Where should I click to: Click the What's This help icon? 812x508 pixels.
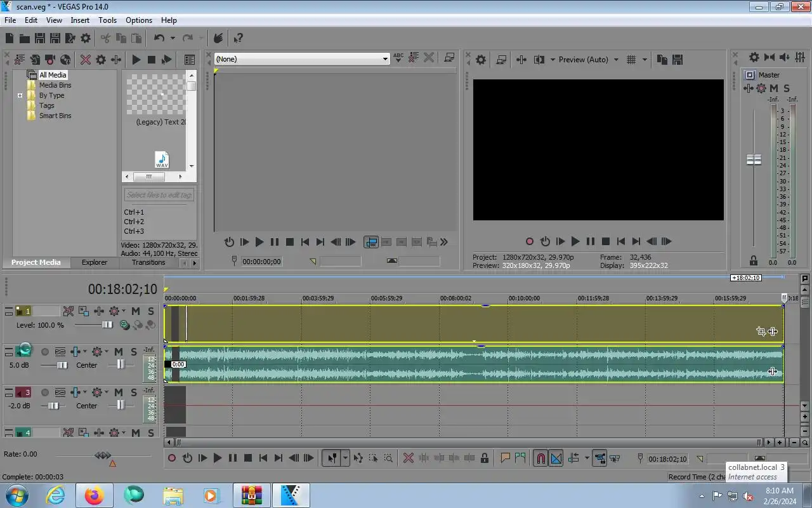(x=238, y=38)
